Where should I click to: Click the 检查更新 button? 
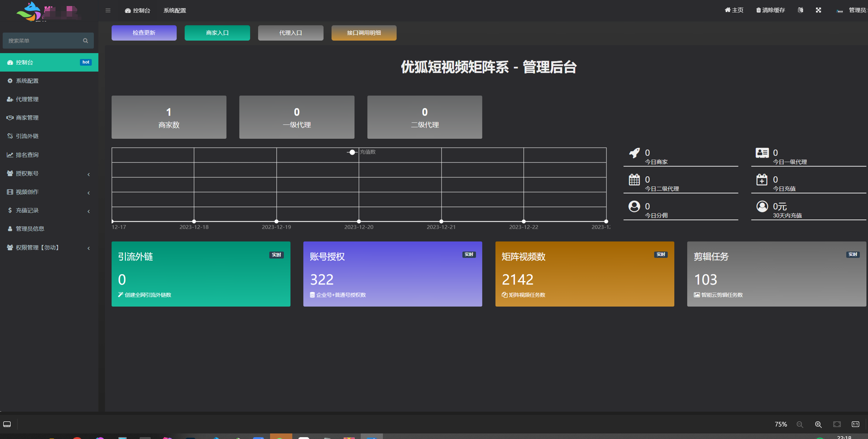click(x=144, y=33)
